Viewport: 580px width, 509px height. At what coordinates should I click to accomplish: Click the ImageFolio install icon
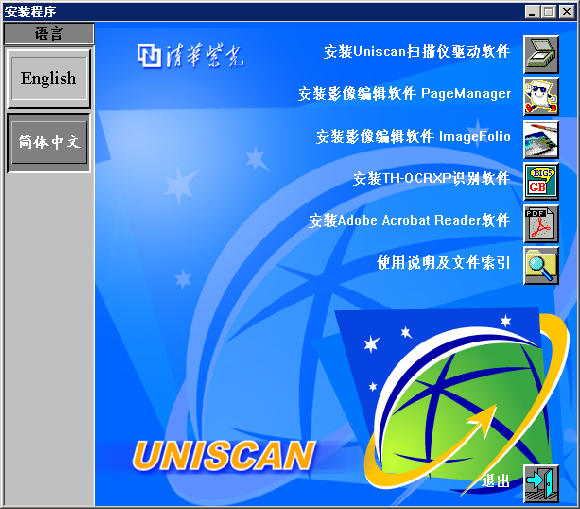541,139
